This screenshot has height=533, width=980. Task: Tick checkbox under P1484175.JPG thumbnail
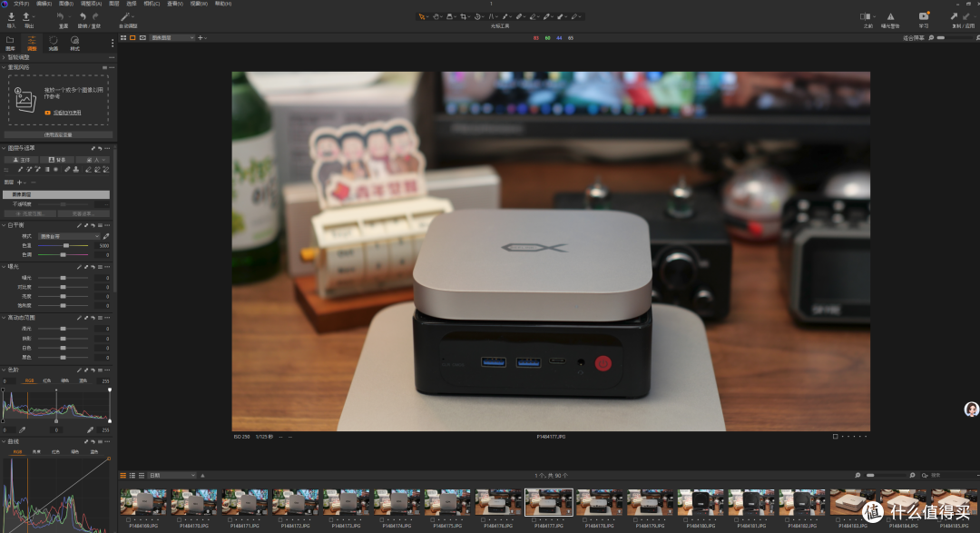click(x=433, y=520)
